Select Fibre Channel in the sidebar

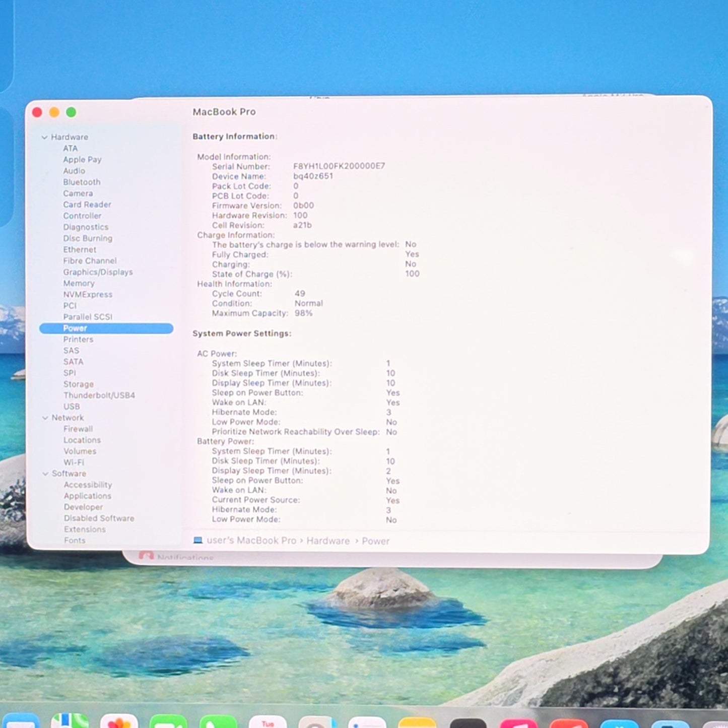[x=90, y=260]
